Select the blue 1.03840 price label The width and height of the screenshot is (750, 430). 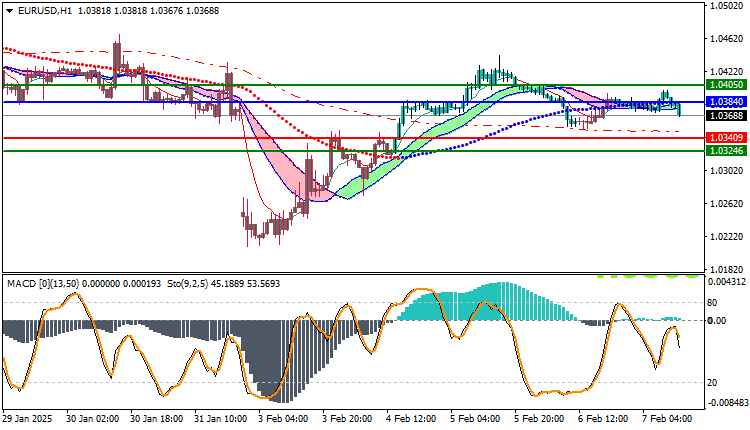tap(726, 102)
